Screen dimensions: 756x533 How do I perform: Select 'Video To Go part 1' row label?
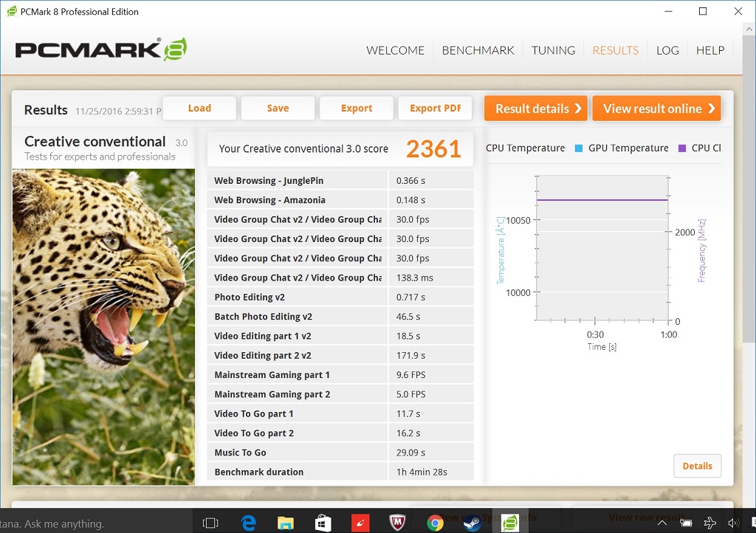[254, 413]
